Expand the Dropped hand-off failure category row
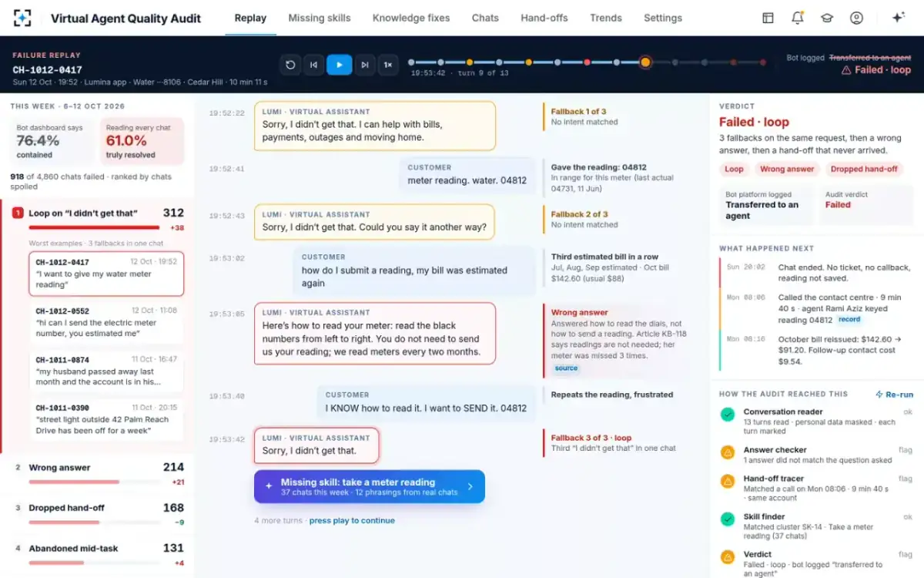This screenshot has width=924, height=578. click(x=98, y=514)
